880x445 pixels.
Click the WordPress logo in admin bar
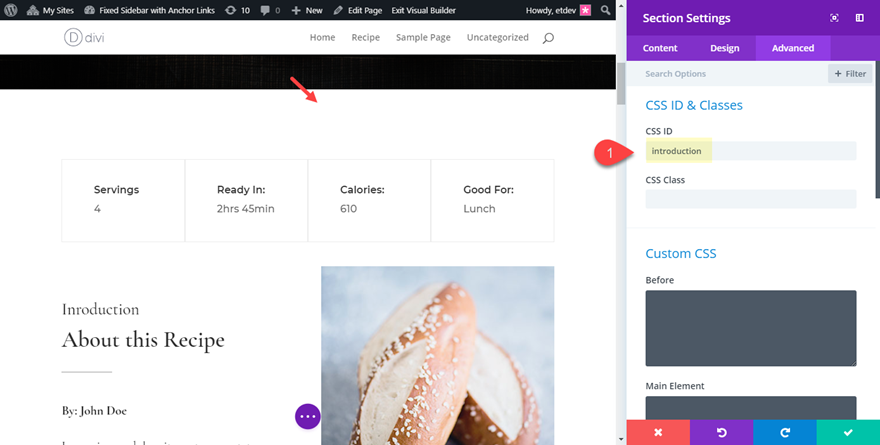(10, 10)
